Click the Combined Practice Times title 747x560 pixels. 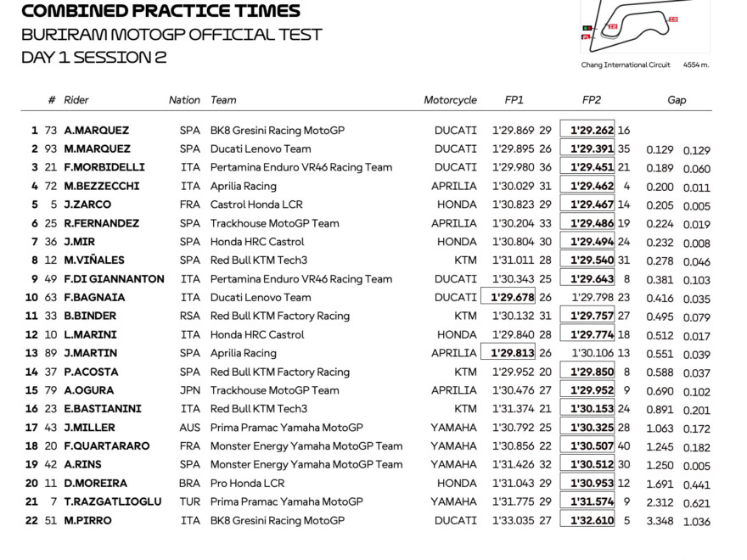point(160,11)
